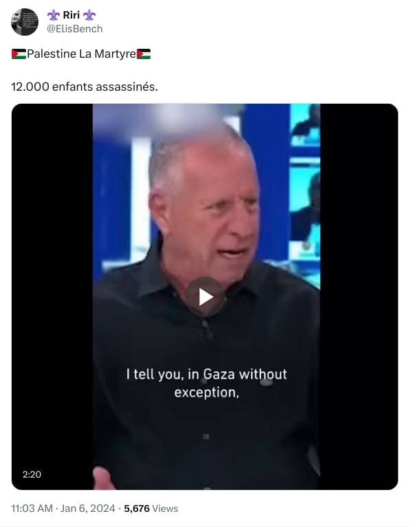This screenshot has width=420, height=527.
Task: Open the 11:03 AM timestamp link
Action: coord(32,508)
